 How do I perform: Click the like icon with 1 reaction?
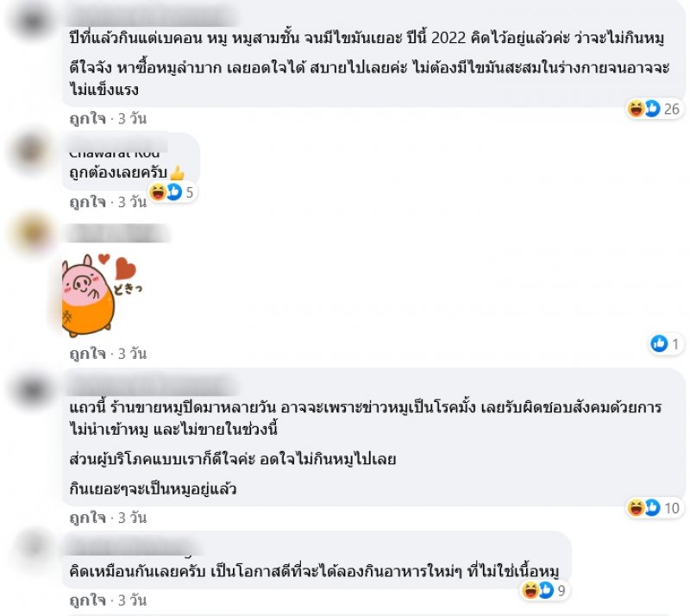pos(666,343)
